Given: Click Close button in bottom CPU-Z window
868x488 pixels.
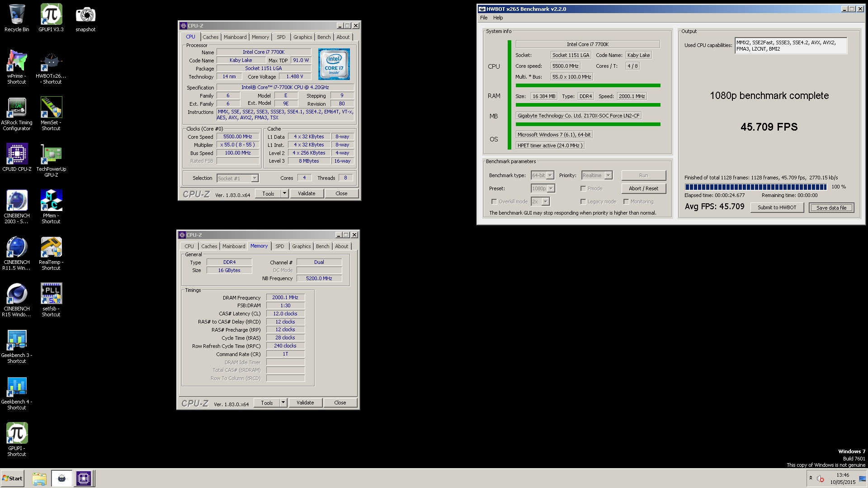Looking at the screenshot, I should 340,403.
